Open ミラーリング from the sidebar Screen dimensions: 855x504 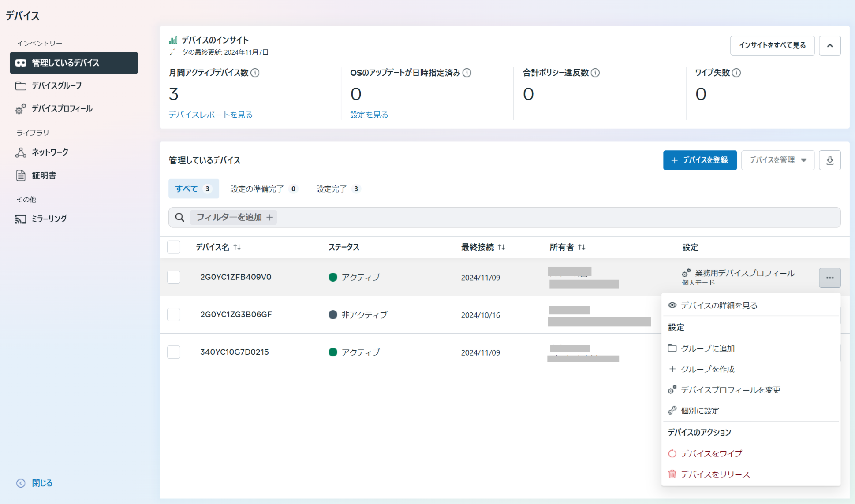point(49,219)
